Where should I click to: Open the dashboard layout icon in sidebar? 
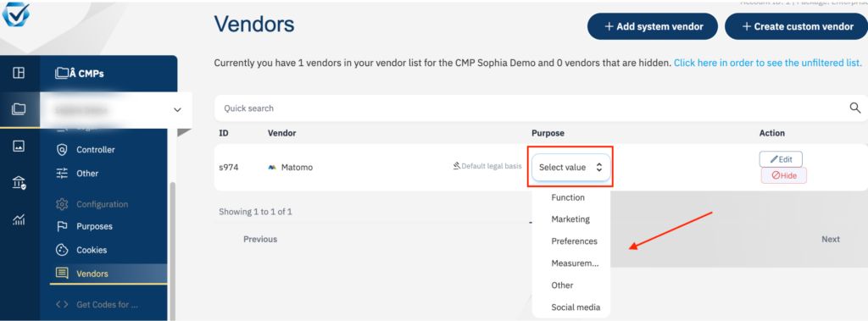[19, 73]
